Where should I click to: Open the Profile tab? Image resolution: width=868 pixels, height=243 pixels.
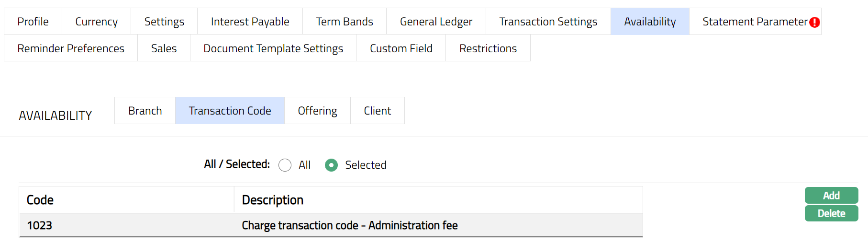pos(33,22)
